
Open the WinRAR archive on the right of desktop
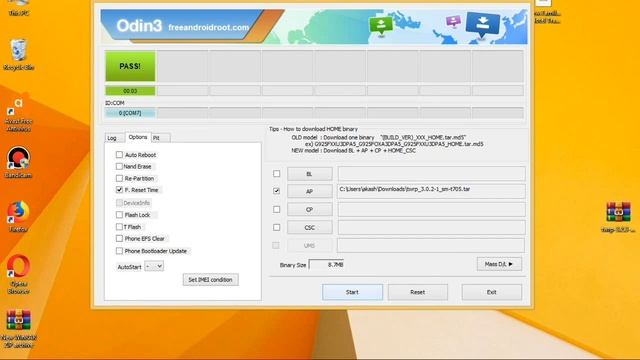click(618, 218)
